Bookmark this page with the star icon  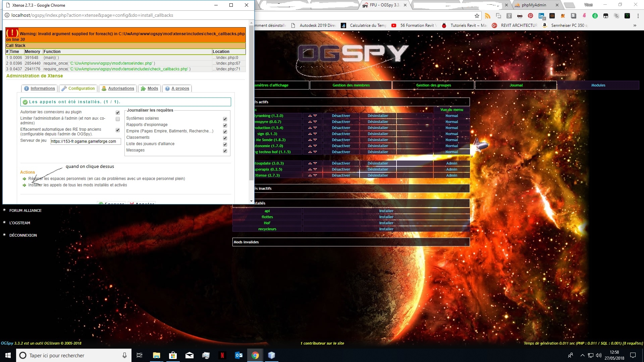(477, 16)
